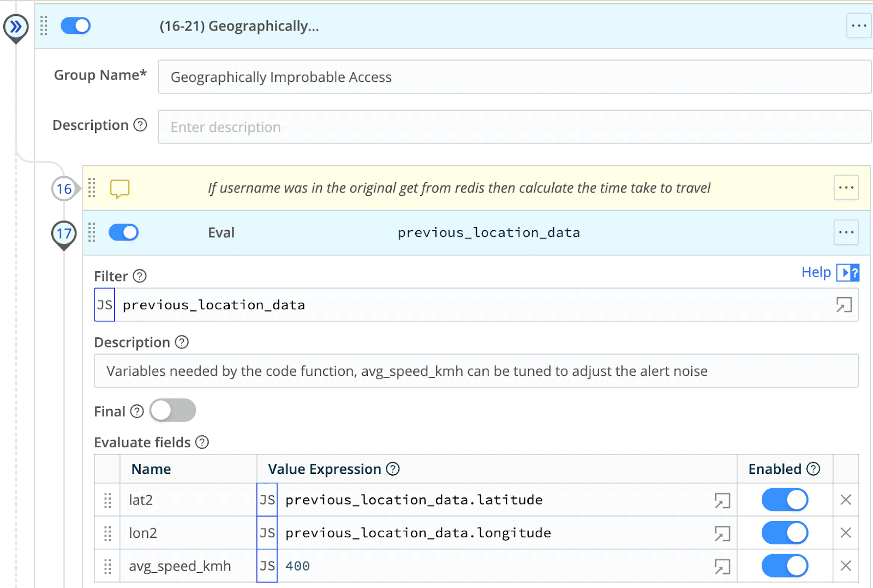Open options menu for Eval function

click(846, 233)
